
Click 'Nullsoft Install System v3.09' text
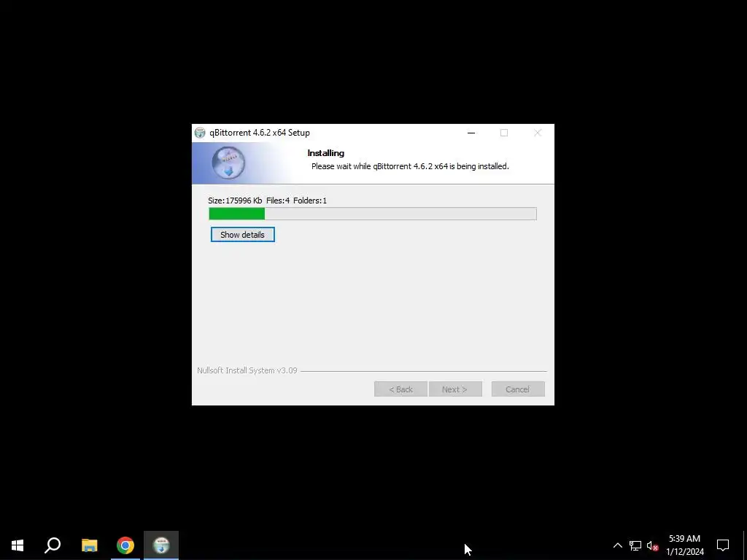[x=247, y=370]
